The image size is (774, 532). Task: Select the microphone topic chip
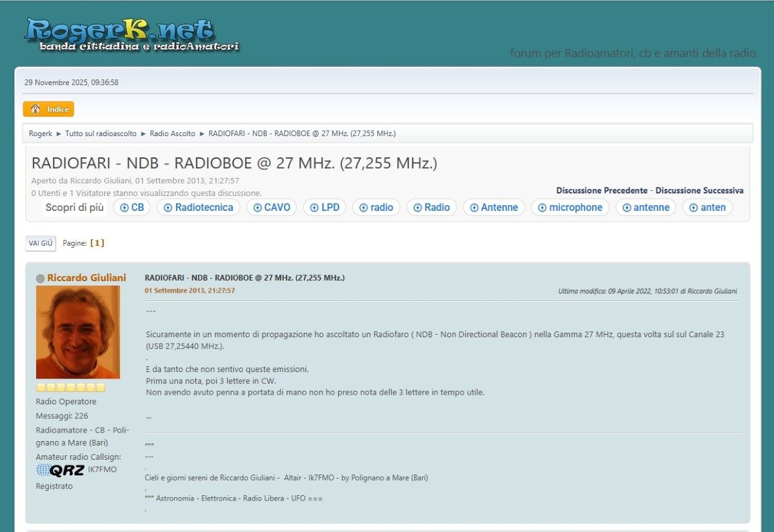[570, 207]
